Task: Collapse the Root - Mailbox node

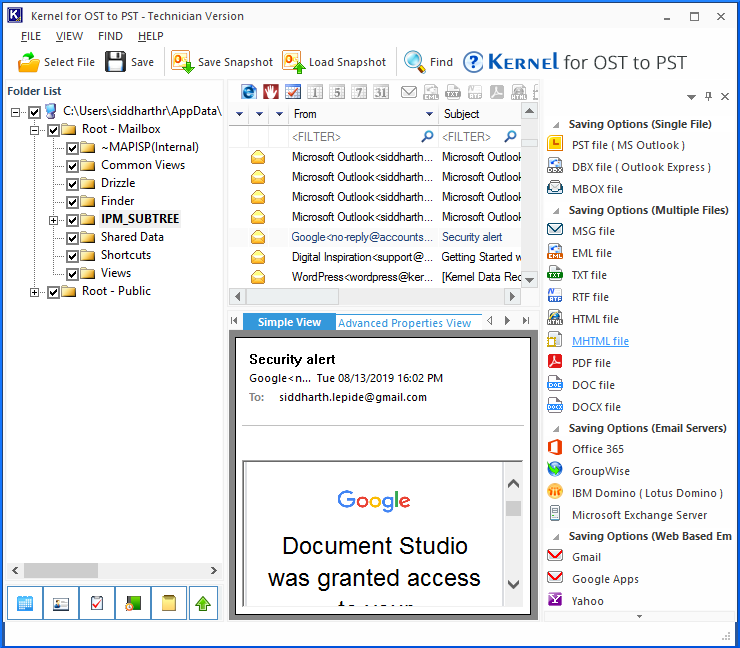Action: click(x=34, y=130)
